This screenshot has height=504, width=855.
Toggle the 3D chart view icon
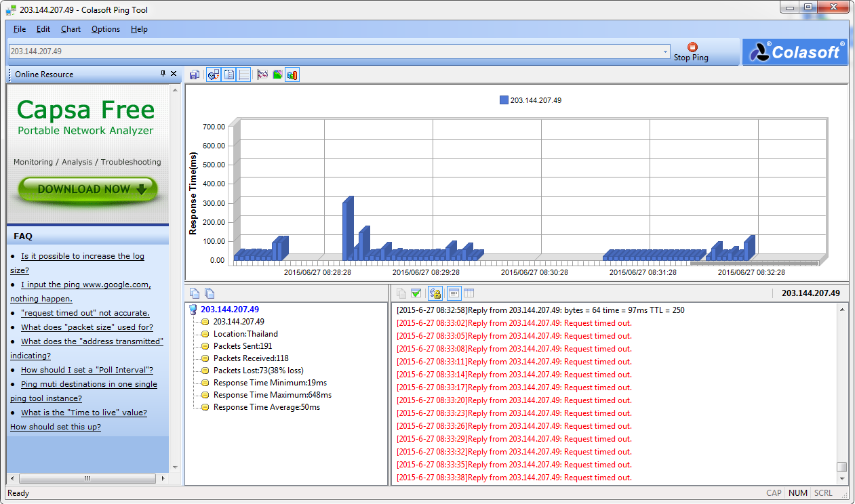[x=214, y=75]
